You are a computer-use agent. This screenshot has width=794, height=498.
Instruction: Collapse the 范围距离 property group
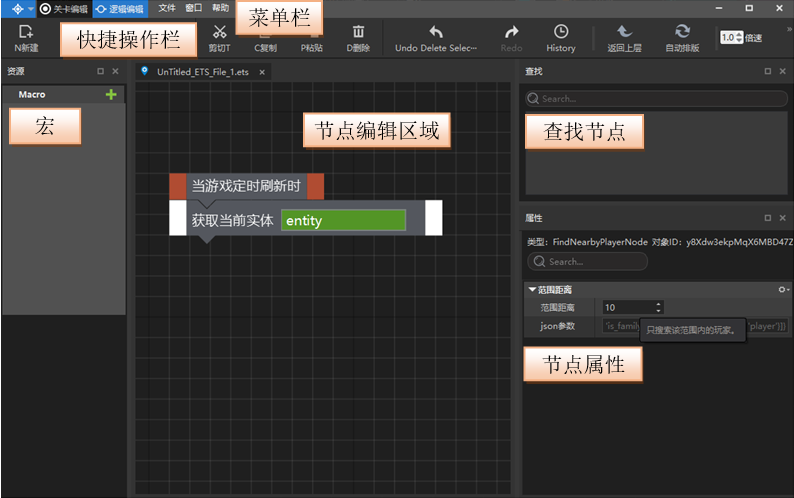[532, 289]
